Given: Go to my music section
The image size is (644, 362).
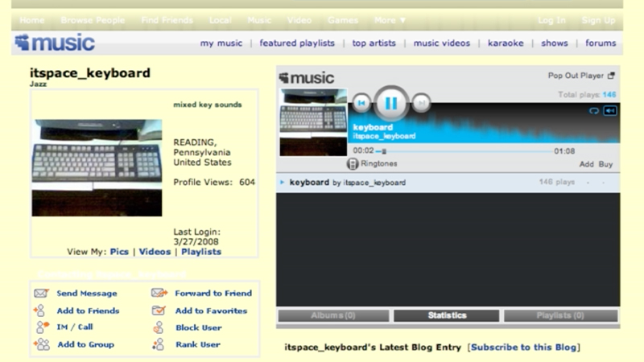Looking at the screenshot, I should tap(221, 43).
